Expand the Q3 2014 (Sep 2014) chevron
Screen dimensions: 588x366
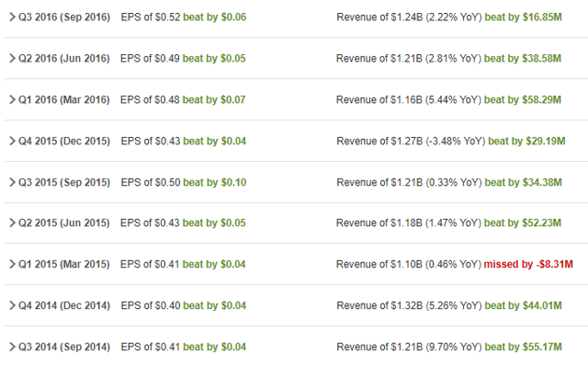coord(12,347)
